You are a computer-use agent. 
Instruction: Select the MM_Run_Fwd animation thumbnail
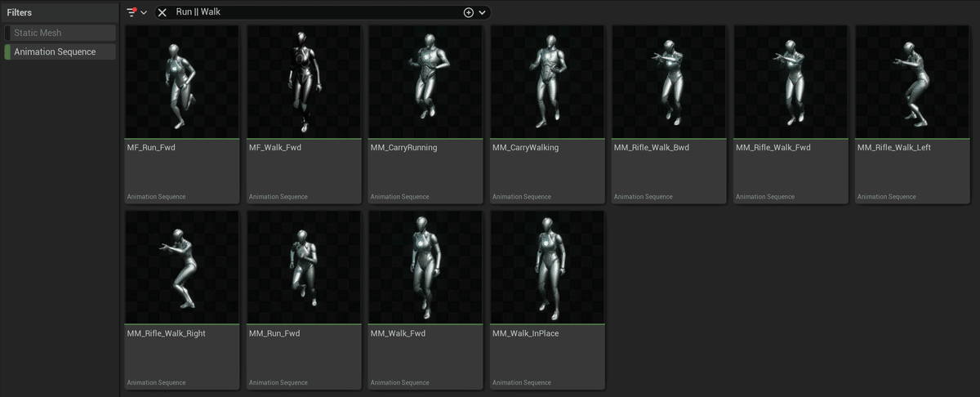pyautogui.click(x=304, y=267)
